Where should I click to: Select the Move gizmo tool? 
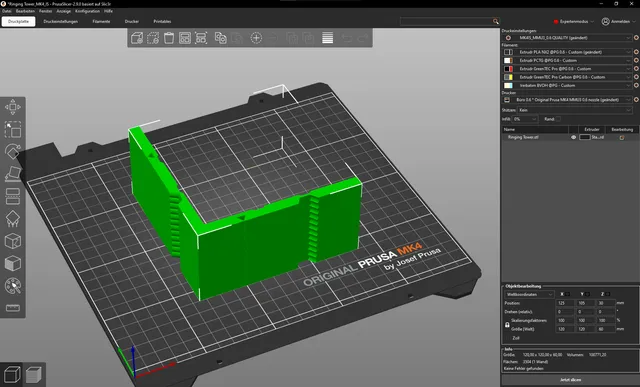click(x=13, y=107)
